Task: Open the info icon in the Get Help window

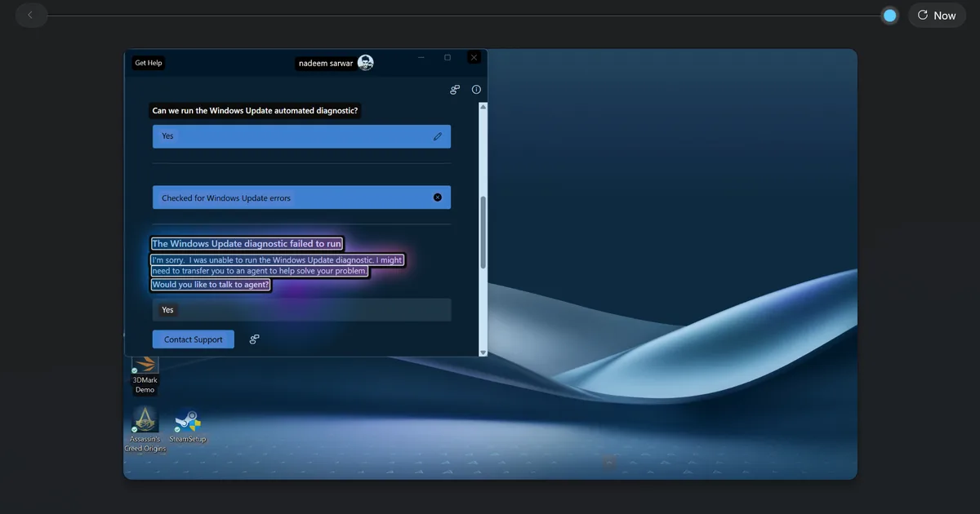Action: point(476,89)
